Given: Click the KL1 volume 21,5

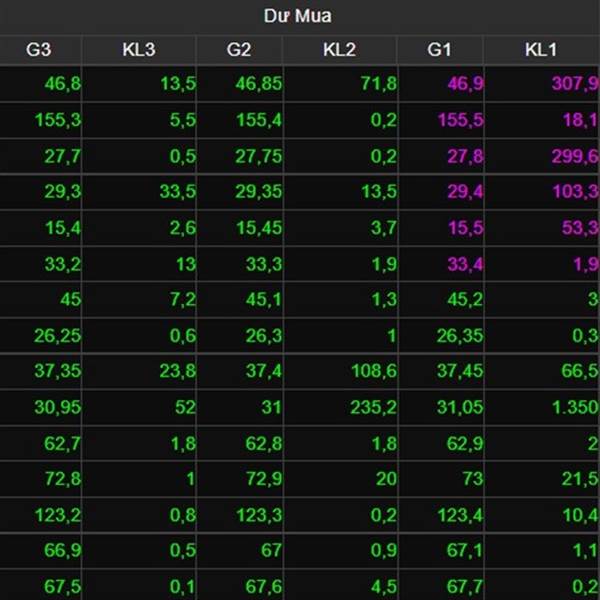Looking at the screenshot, I should [580, 479].
